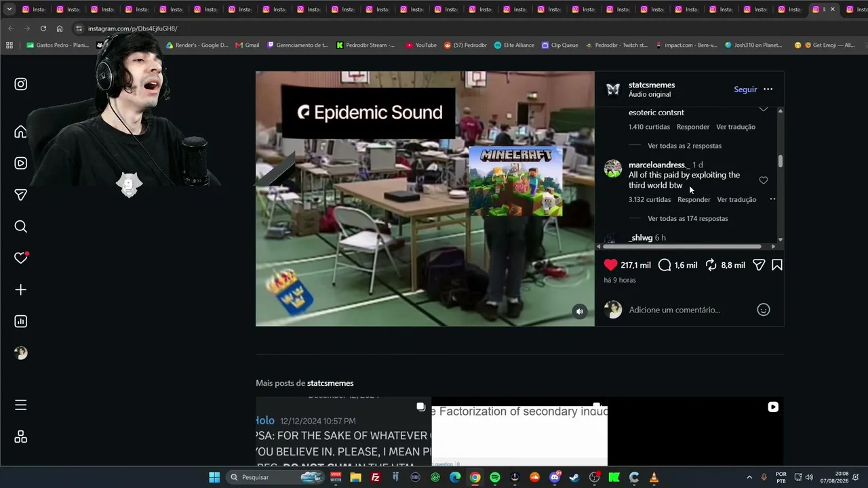
Task: Go back using the browser back arrow
Action: (11, 28)
